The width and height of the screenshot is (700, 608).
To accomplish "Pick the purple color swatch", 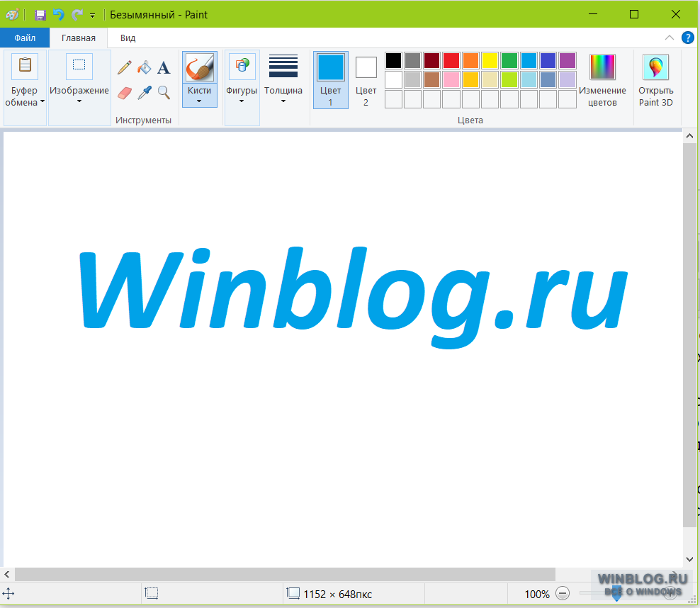I will pyautogui.click(x=568, y=61).
